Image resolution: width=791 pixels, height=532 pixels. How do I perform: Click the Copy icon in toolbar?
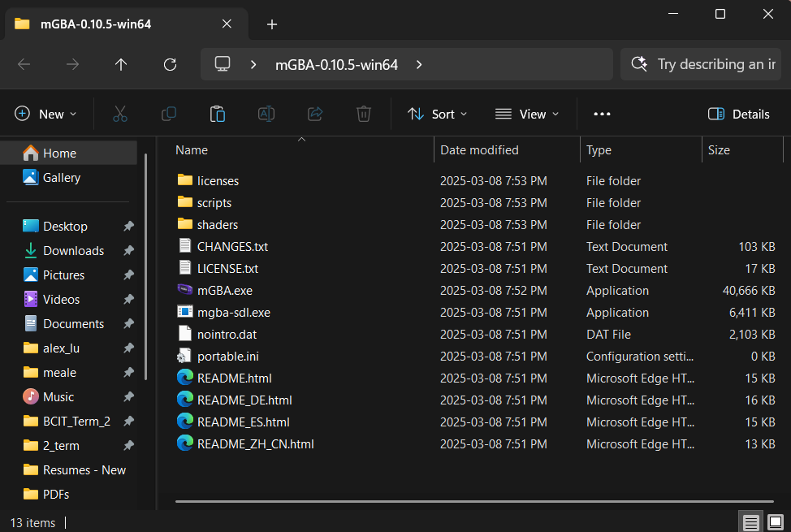coord(168,114)
